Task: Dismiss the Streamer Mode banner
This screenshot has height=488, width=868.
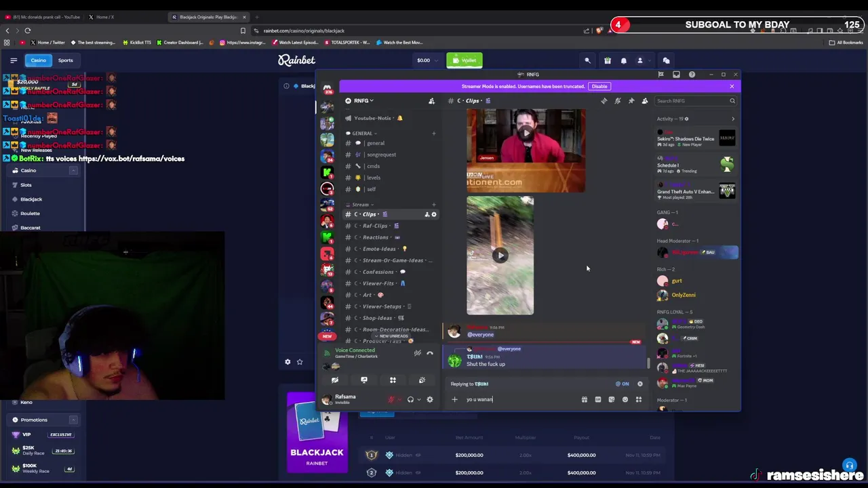Action: pos(732,86)
